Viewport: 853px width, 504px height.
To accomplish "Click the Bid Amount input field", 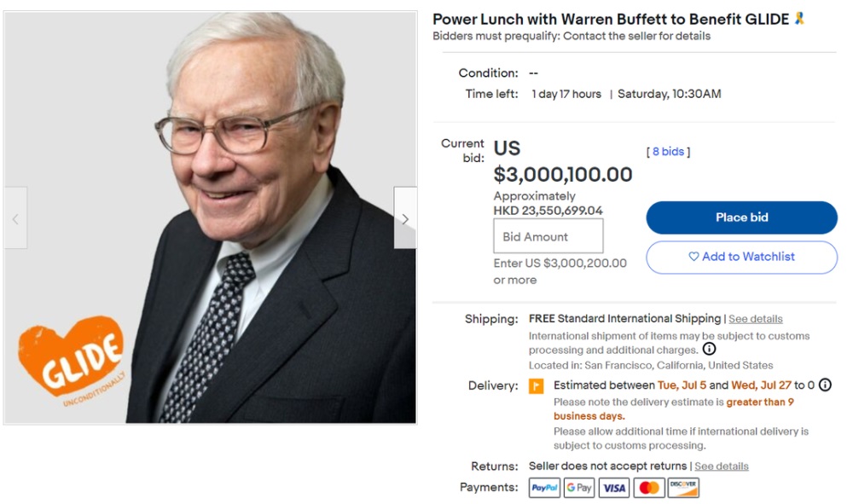I will click(548, 236).
